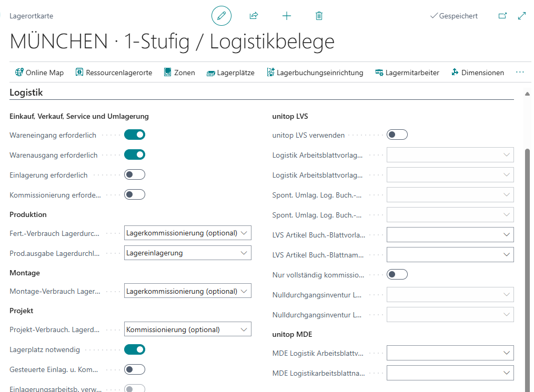Disable Wareneingang erforderlich toggle
Viewport: 534px width, 392px height.
pyautogui.click(x=135, y=135)
